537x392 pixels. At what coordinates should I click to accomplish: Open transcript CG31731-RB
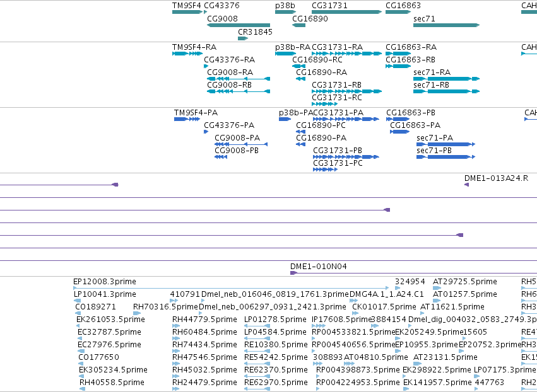(x=336, y=85)
